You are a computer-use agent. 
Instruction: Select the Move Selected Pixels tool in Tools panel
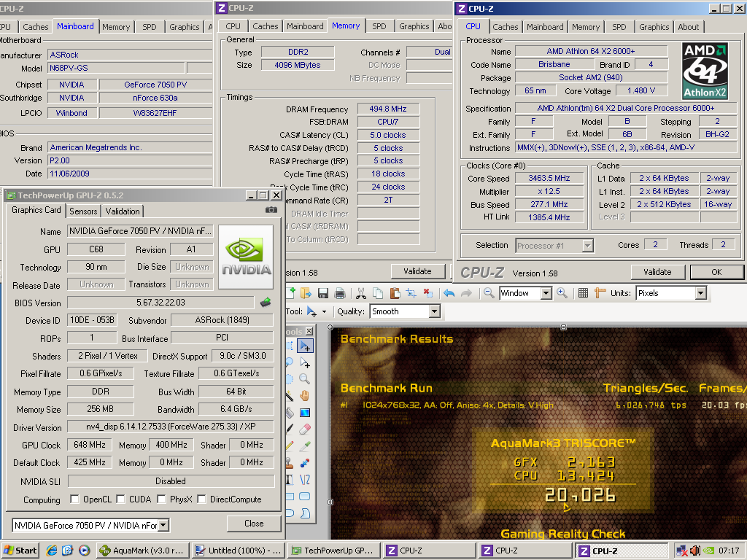[x=305, y=346]
